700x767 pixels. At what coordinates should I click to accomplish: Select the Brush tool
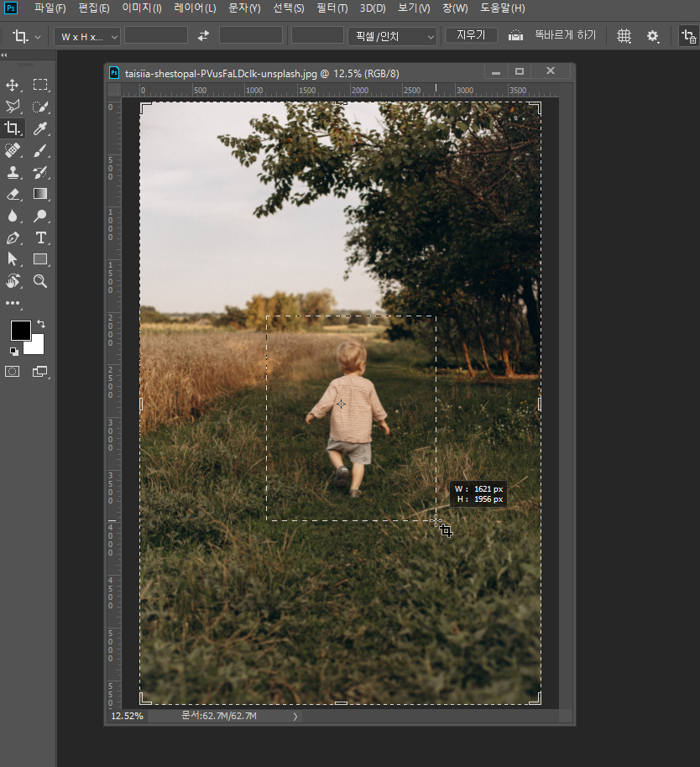coord(40,150)
